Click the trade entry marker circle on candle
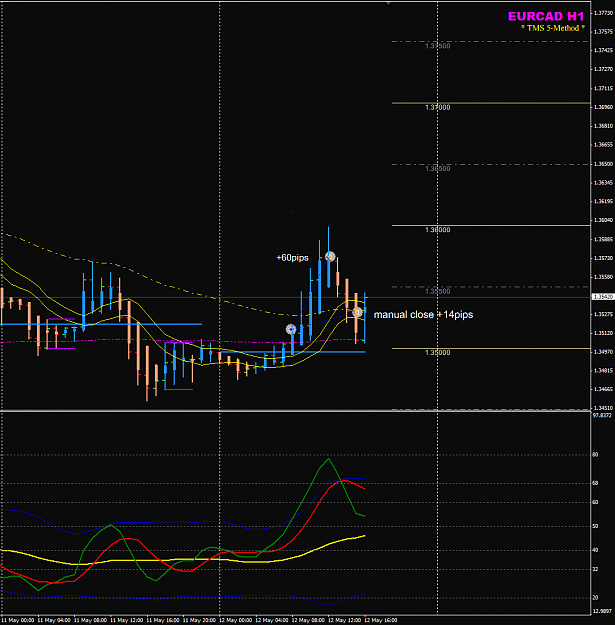 [x=291, y=329]
